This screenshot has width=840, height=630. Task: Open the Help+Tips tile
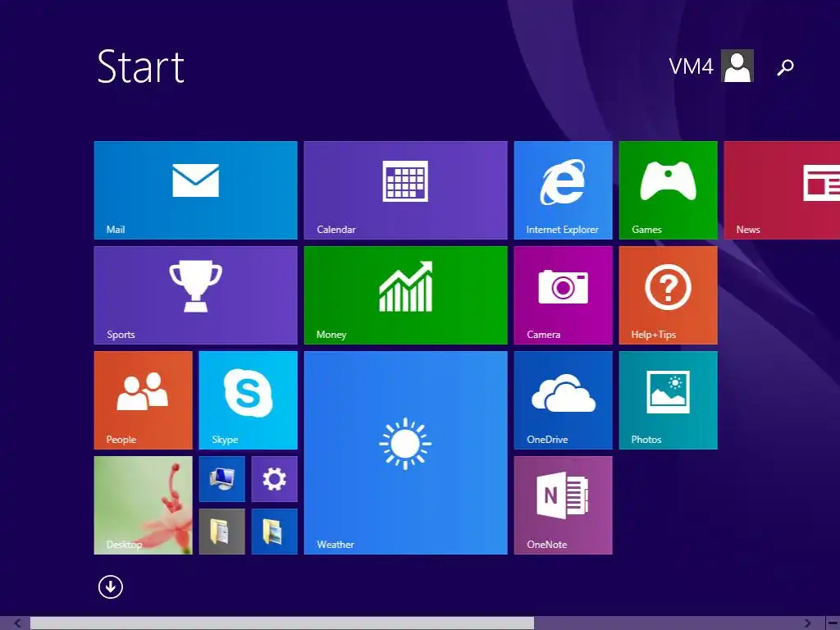[x=668, y=295]
